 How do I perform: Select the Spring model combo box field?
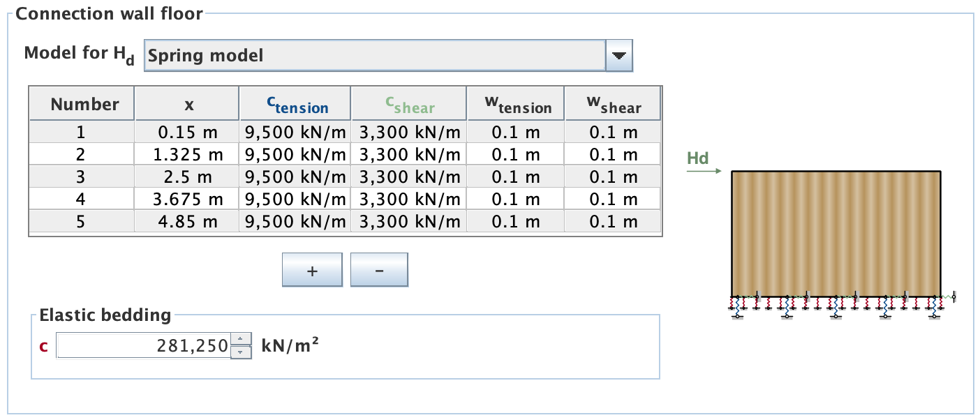[x=374, y=55]
